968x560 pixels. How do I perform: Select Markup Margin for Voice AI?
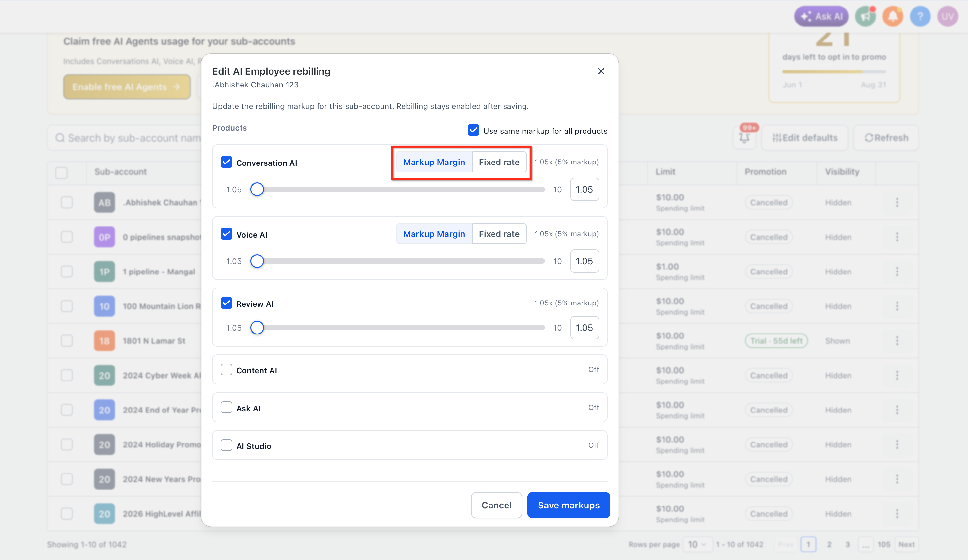[x=434, y=234]
